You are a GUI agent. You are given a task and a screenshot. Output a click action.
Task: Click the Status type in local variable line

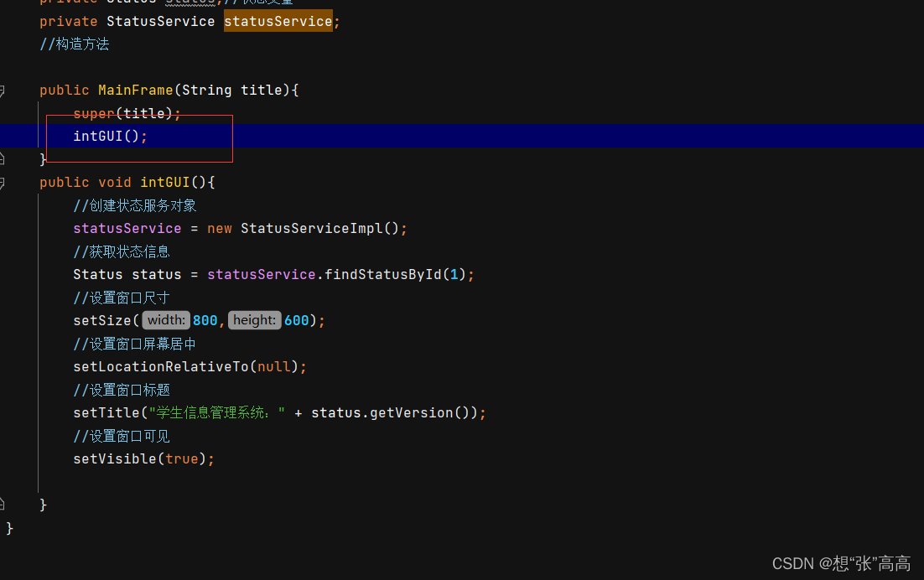(x=98, y=274)
